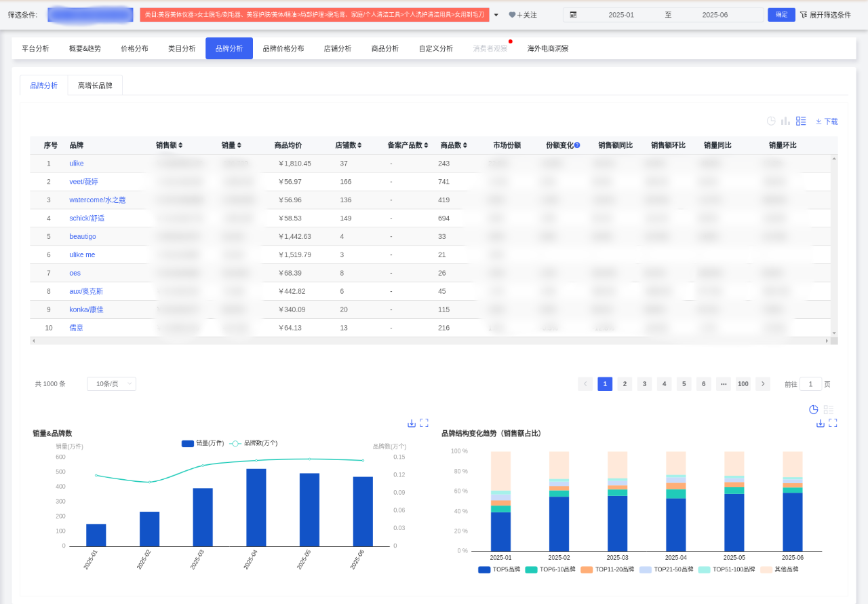Open the 海外电商洞察 tab

tap(548, 48)
